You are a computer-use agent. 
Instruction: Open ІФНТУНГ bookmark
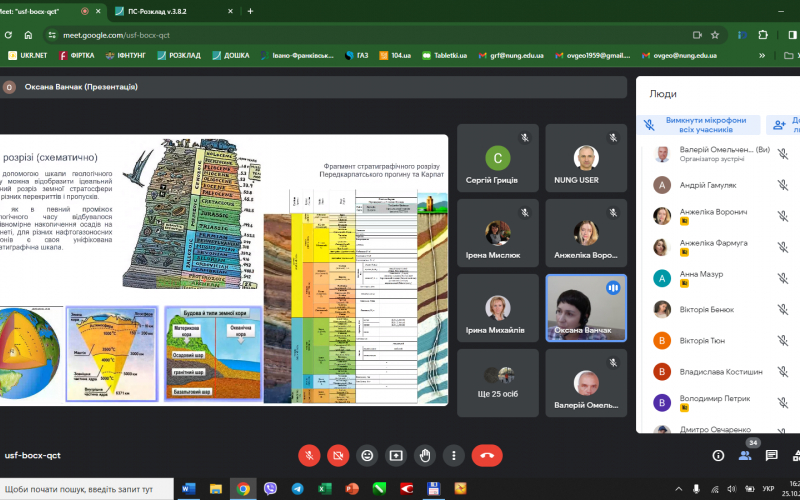tap(126, 55)
